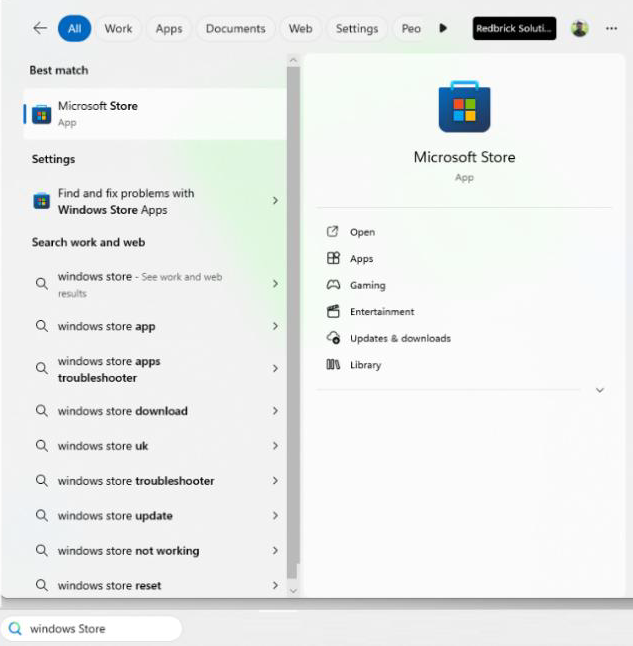Viewport: 633px width, 646px height.
Task: Open the Settings filter tab
Action: coord(357,28)
